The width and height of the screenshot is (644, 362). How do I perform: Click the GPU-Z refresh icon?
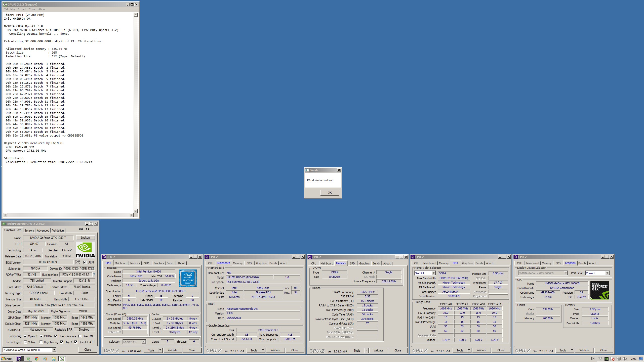coord(88,229)
